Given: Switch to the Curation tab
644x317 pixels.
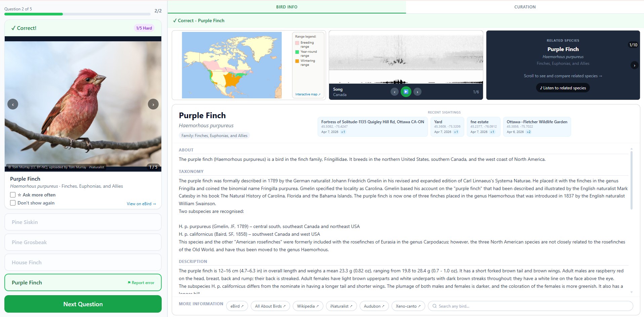Looking at the screenshot, I should [x=525, y=7].
